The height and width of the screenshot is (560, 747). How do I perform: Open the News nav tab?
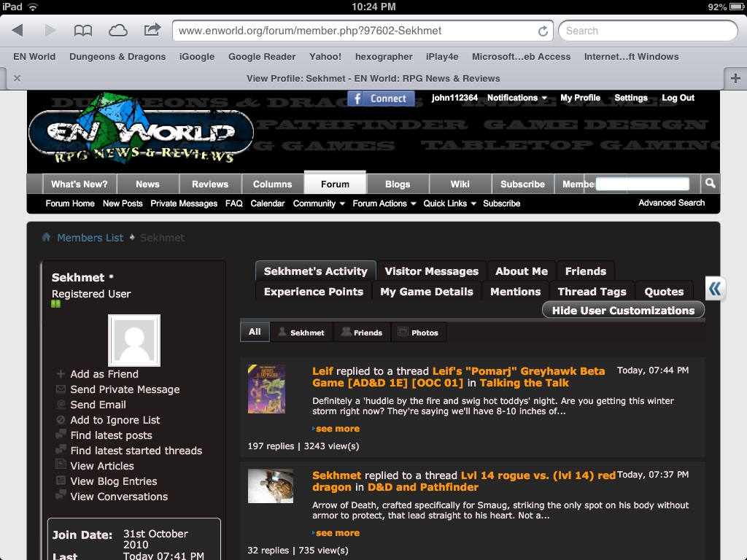pos(147,184)
